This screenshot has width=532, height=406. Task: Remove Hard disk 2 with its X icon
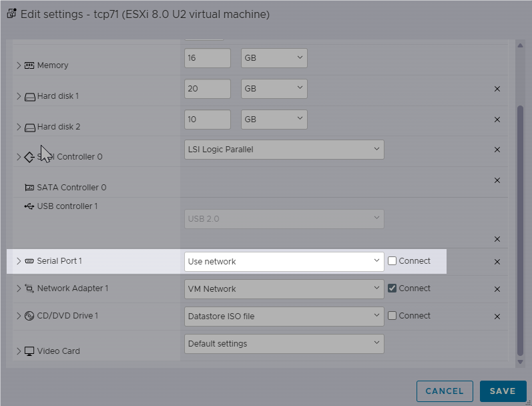[497, 120]
